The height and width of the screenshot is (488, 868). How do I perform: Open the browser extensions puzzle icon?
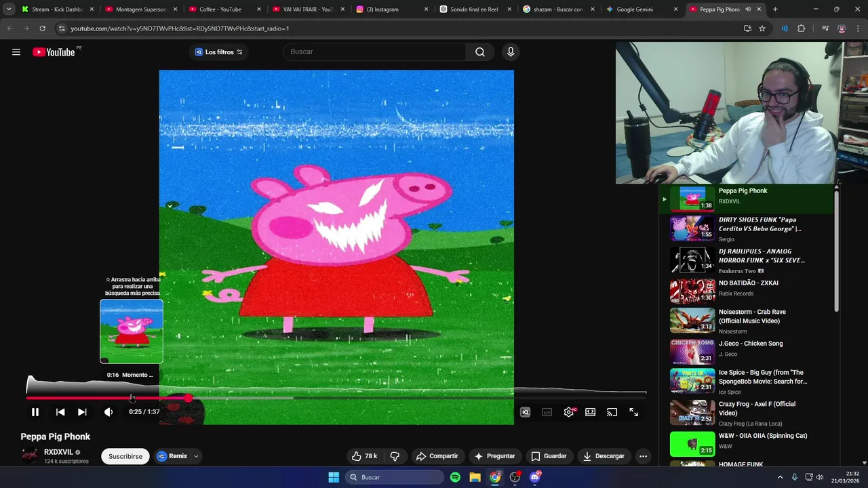tap(802, 28)
